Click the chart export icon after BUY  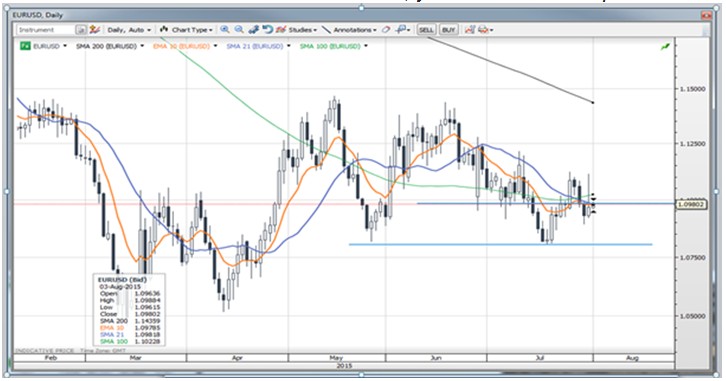tap(470, 30)
